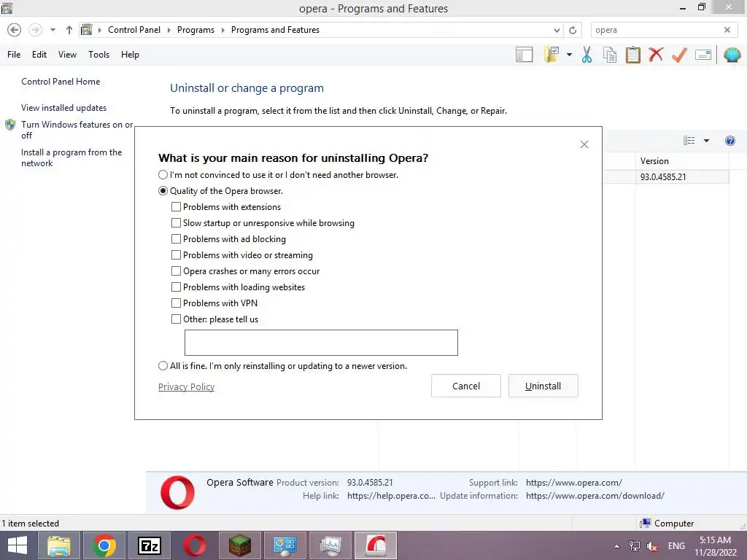
Task: Click the Uninstall button
Action: (543, 386)
